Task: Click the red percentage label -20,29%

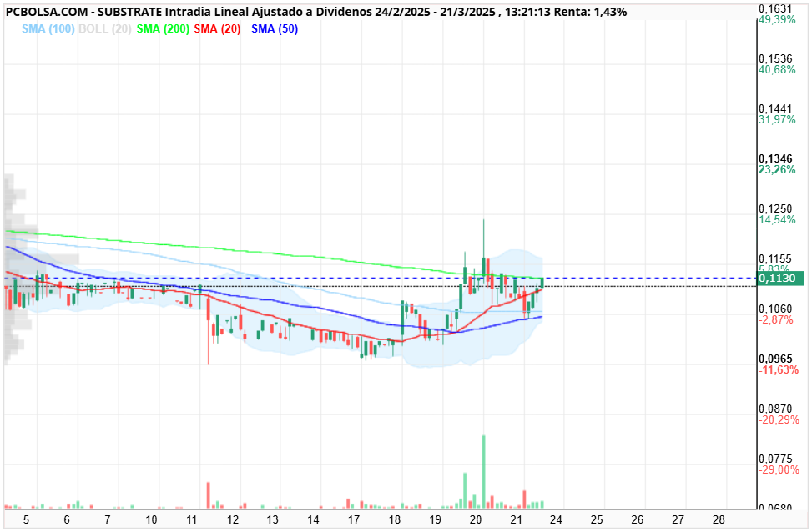Action: point(779,419)
